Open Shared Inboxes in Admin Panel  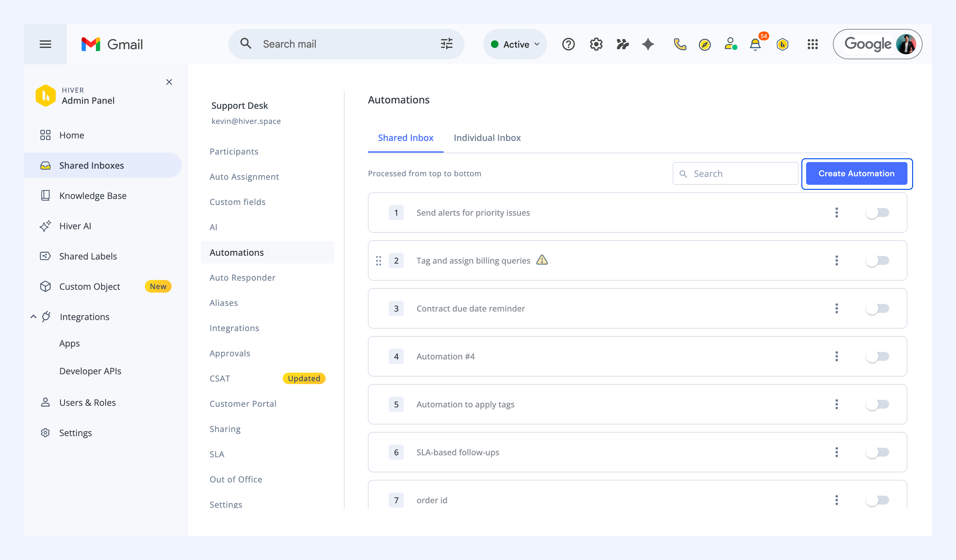point(103,165)
